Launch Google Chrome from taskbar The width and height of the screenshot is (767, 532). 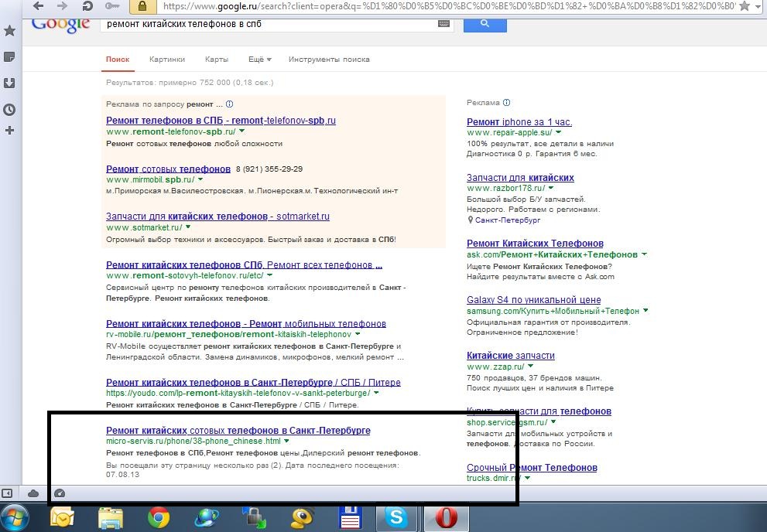pyautogui.click(x=159, y=518)
